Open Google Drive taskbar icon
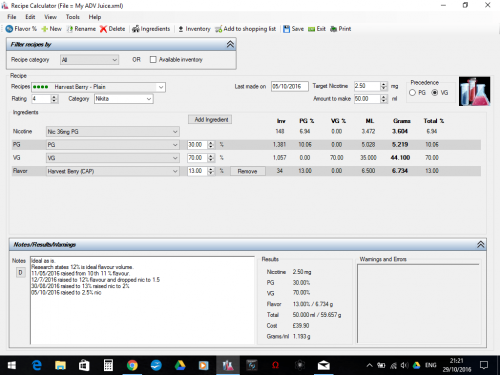This screenshot has width=500, height=375. [180, 366]
